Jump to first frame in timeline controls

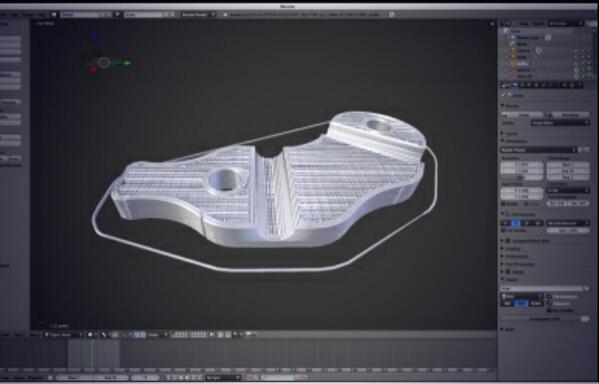tap(168, 378)
